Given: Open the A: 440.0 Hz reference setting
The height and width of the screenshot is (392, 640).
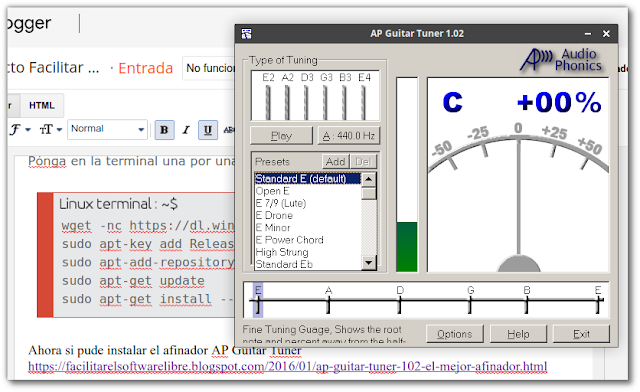Looking at the screenshot, I should 349,136.
